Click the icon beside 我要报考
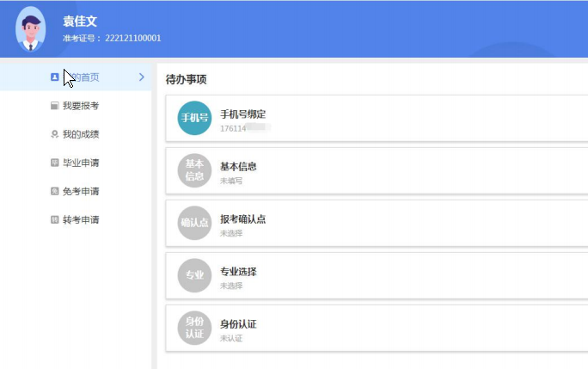The image size is (588, 369). pyautogui.click(x=55, y=106)
